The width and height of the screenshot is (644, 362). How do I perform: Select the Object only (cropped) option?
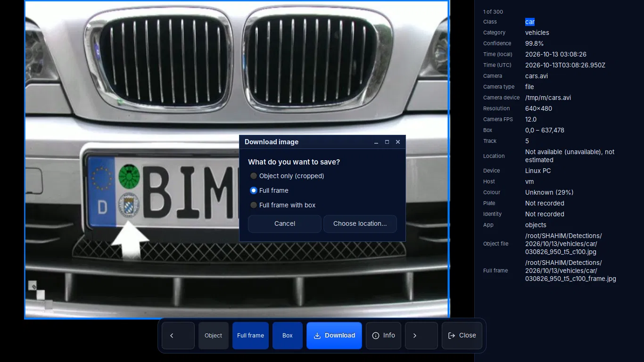287,176
